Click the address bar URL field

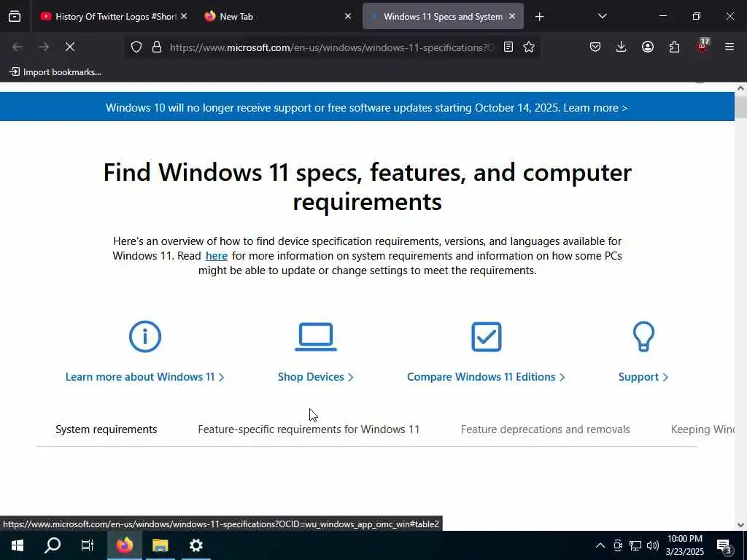click(x=332, y=47)
